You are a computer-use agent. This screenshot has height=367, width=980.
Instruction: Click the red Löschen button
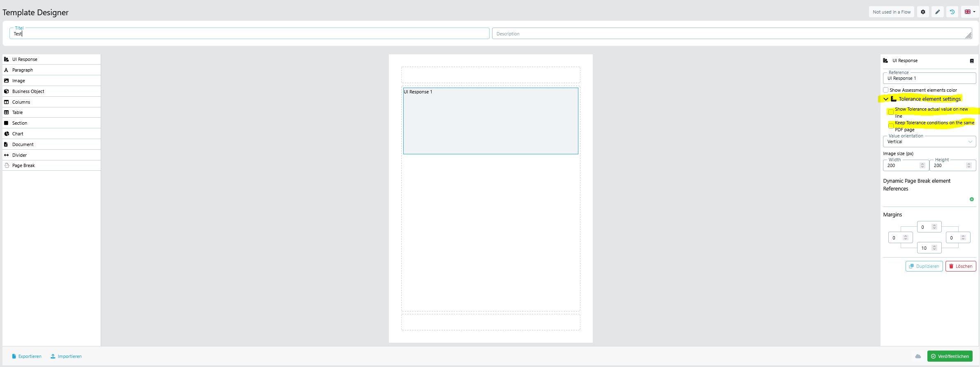point(960,266)
